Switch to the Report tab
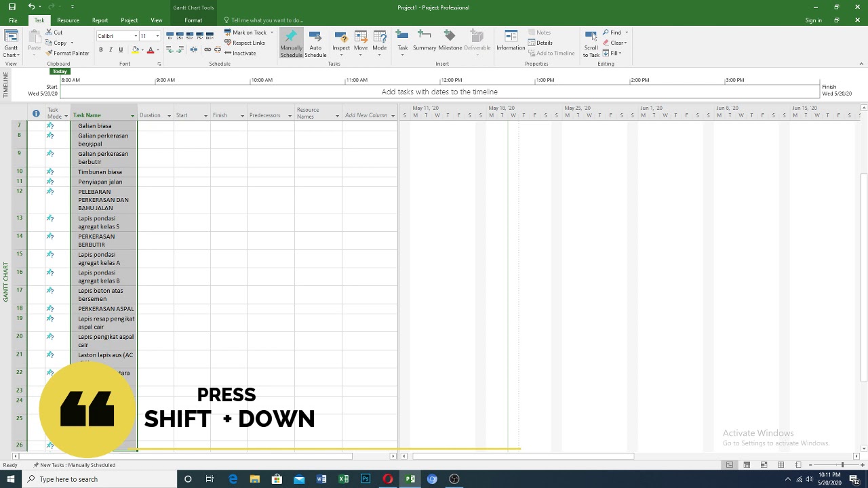The image size is (868, 488). click(100, 20)
